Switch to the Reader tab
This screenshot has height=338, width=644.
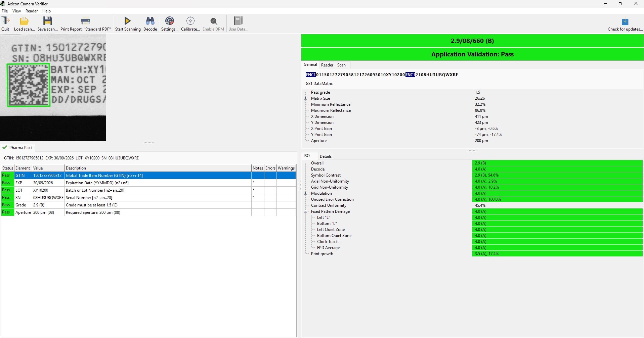[x=327, y=65]
